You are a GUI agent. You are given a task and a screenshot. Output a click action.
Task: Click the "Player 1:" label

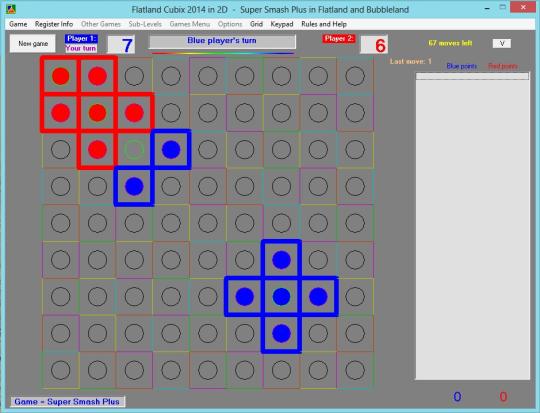(x=81, y=39)
